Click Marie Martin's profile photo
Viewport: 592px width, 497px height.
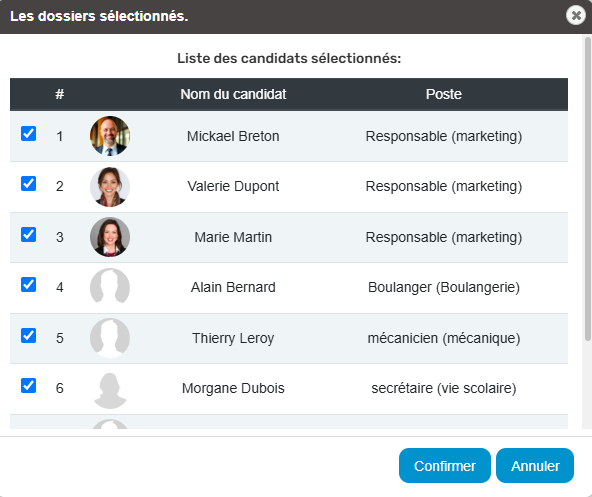pos(110,237)
